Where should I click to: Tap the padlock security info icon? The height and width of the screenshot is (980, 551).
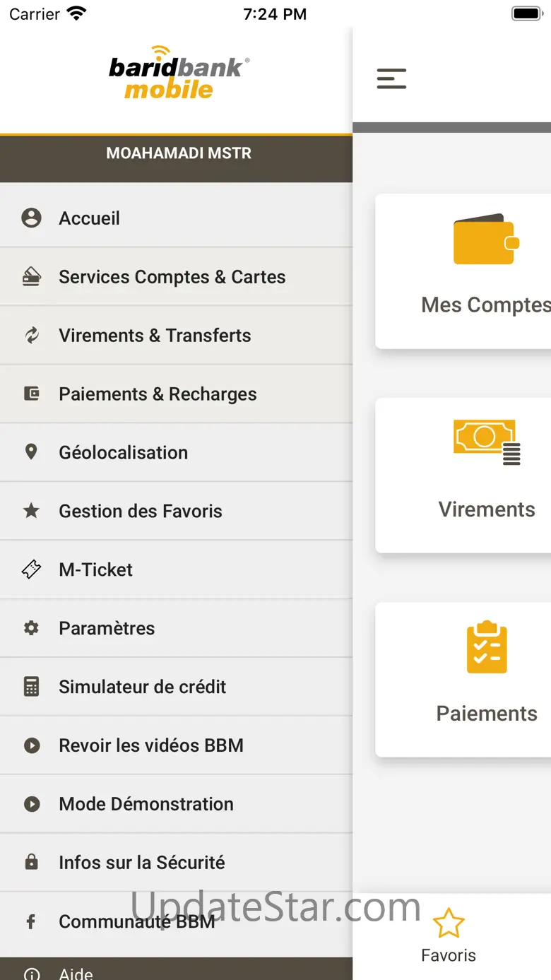pos(31,862)
